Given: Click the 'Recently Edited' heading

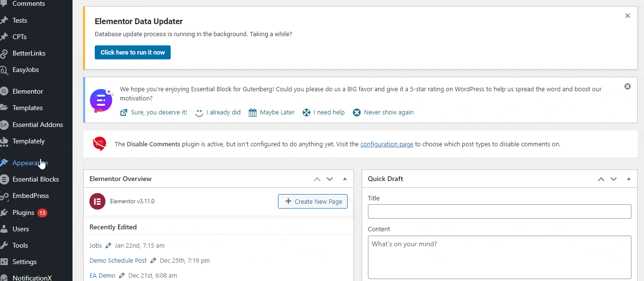Looking at the screenshot, I should pos(113,227).
